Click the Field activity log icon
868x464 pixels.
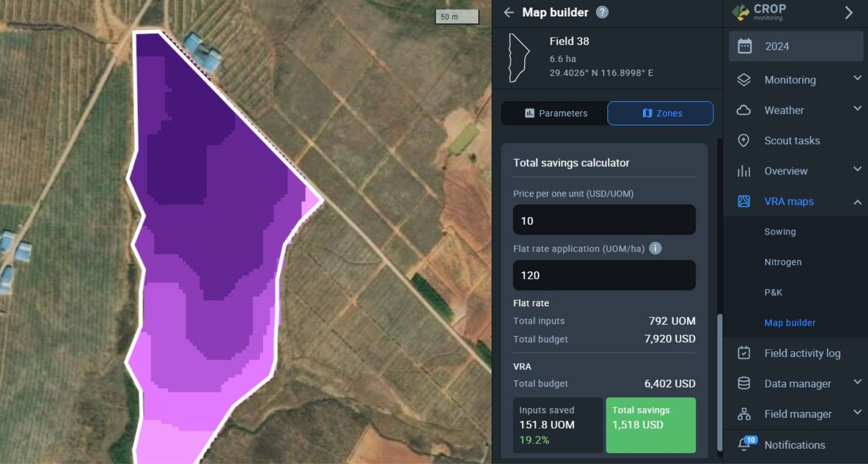(x=744, y=353)
